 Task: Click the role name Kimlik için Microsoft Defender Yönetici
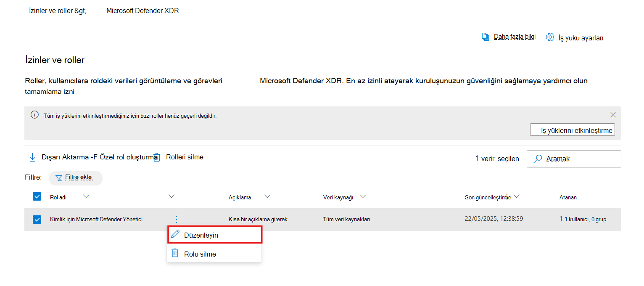coord(96,219)
